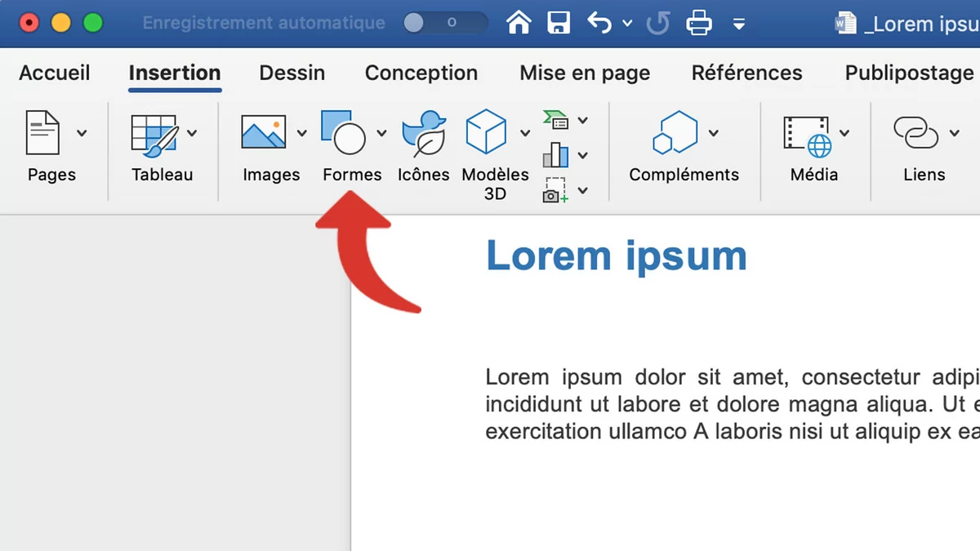This screenshot has height=551, width=980.
Task: Open the Customize Quick Access Toolbar dropdown
Action: 739,24
